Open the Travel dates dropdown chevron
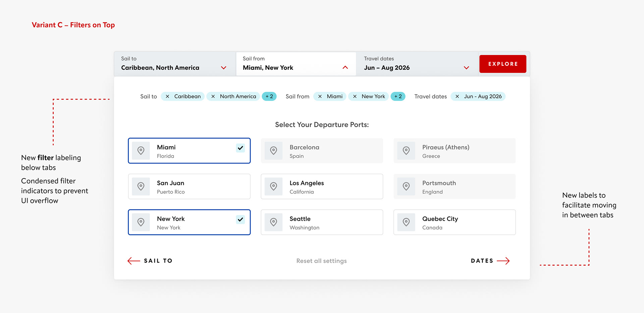This screenshot has width=644, height=313. [x=466, y=68]
